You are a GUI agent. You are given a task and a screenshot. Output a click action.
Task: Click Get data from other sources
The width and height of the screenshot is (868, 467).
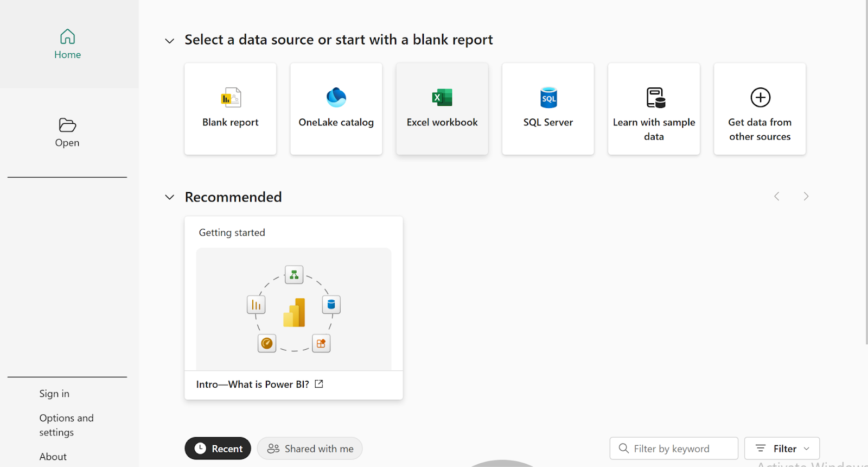[x=760, y=109]
